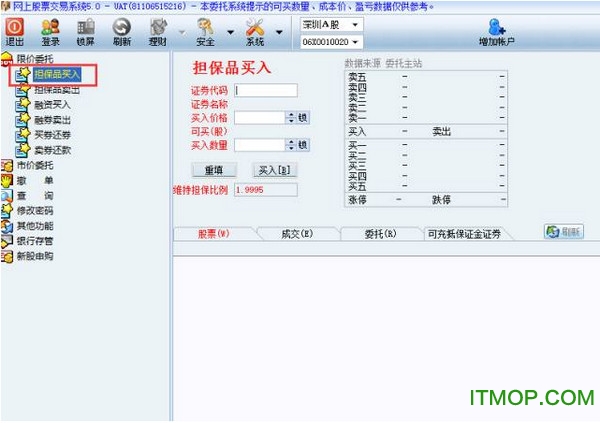Screen dimensions: 600x423
Task: Open 其他功能 in the sidebar
Action: (35, 226)
